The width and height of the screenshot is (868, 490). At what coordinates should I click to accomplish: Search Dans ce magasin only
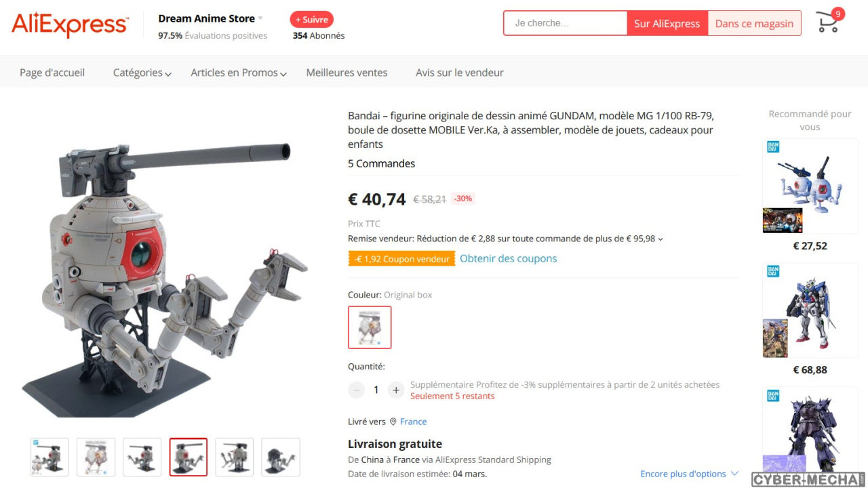tap(754, 23)
